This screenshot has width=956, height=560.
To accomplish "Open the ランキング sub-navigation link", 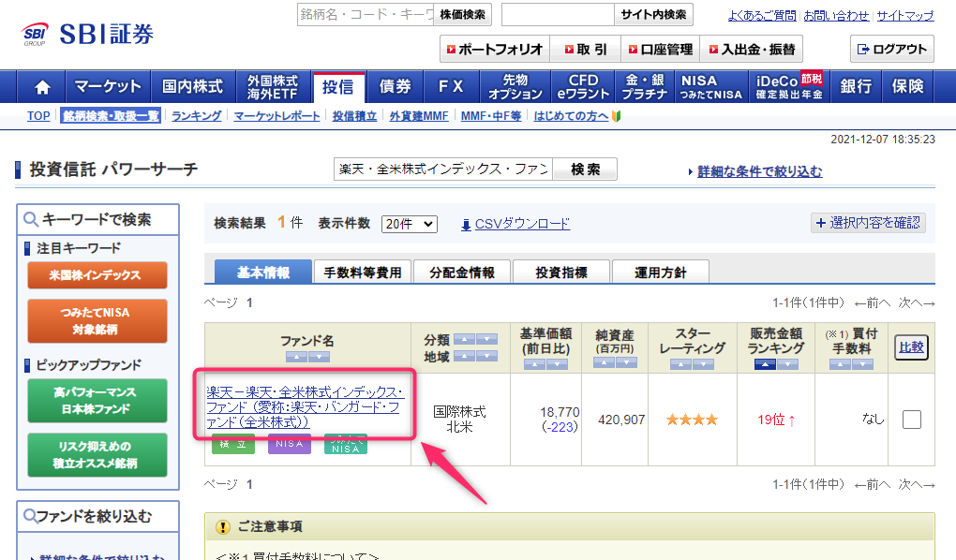I will (196, 116).
